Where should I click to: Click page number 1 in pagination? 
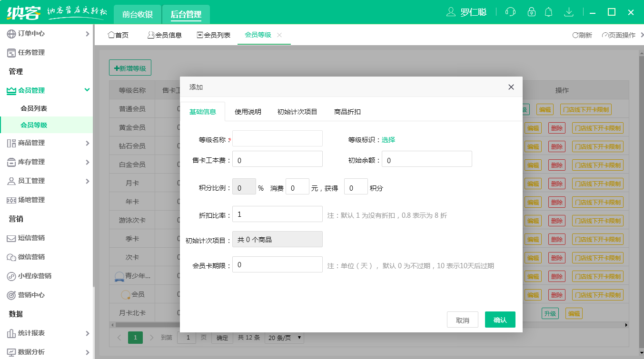(135, 338)
